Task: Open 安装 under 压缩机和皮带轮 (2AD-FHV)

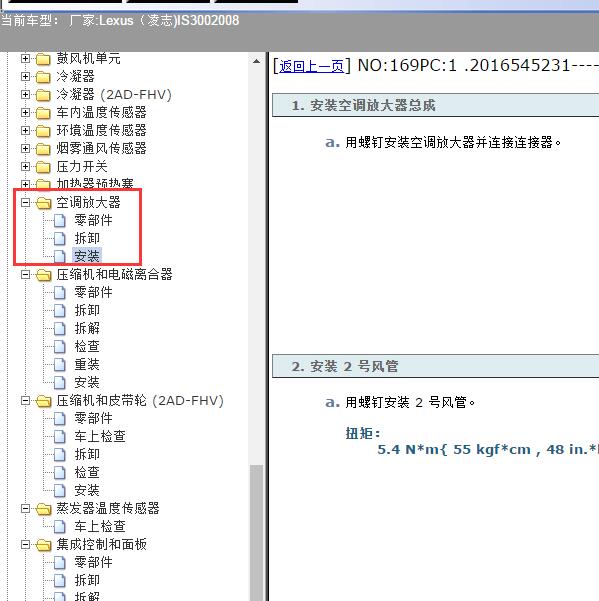Action: [x=87, y=490]
